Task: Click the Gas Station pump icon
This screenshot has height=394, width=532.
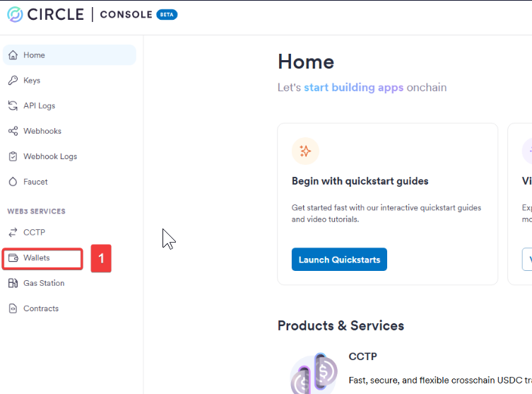Action: [x=13, y=283]
